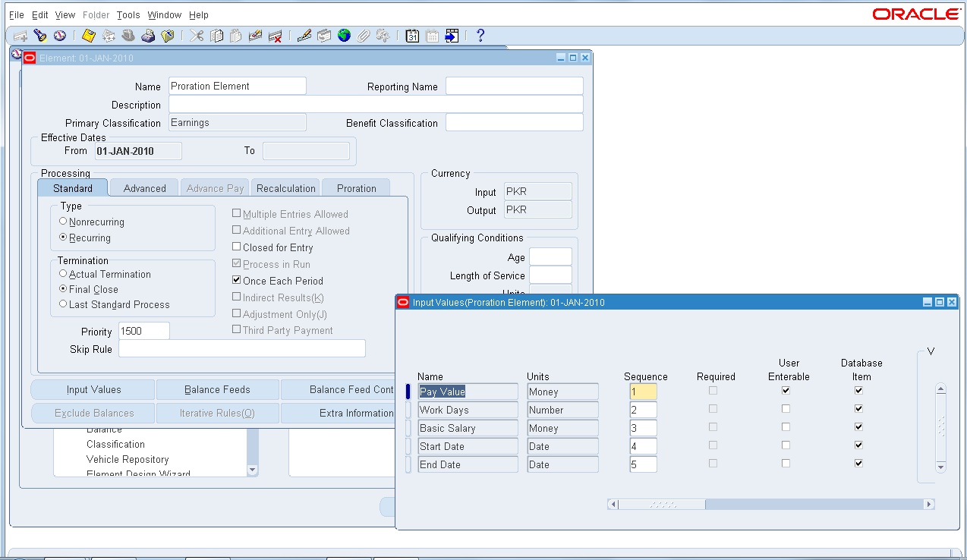967x560 pixels.
Task: Click the horizontal scrollbar thumb in Input Values
Action: point(662,504)
